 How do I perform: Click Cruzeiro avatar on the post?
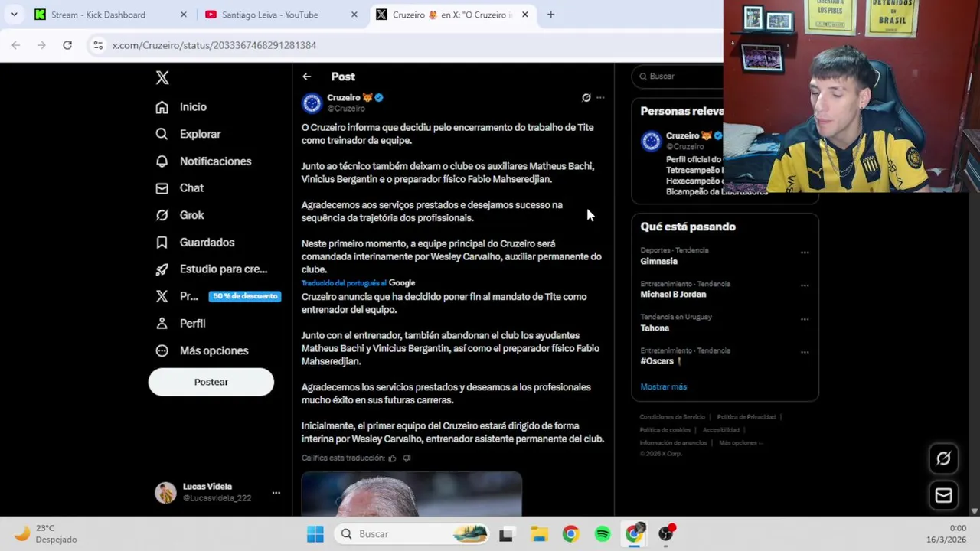(312, 103)
